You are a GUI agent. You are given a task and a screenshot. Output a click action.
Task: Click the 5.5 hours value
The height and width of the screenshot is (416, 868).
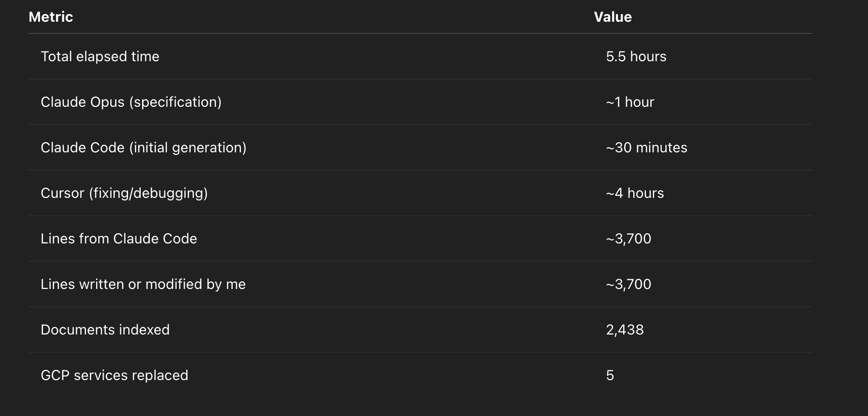click(636, 56)
